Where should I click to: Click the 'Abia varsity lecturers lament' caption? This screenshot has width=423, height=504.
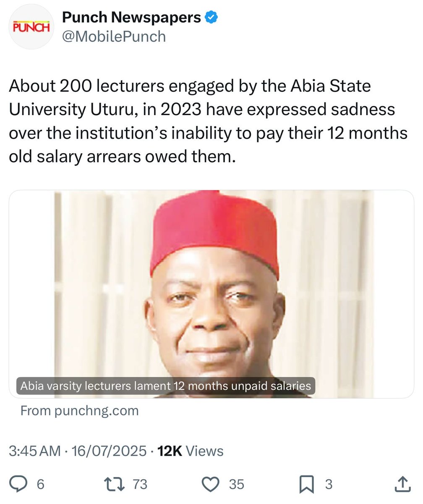pos(165,386)
